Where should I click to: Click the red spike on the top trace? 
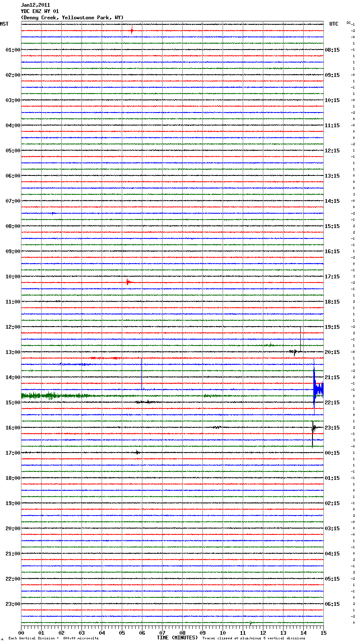(132, 30)
